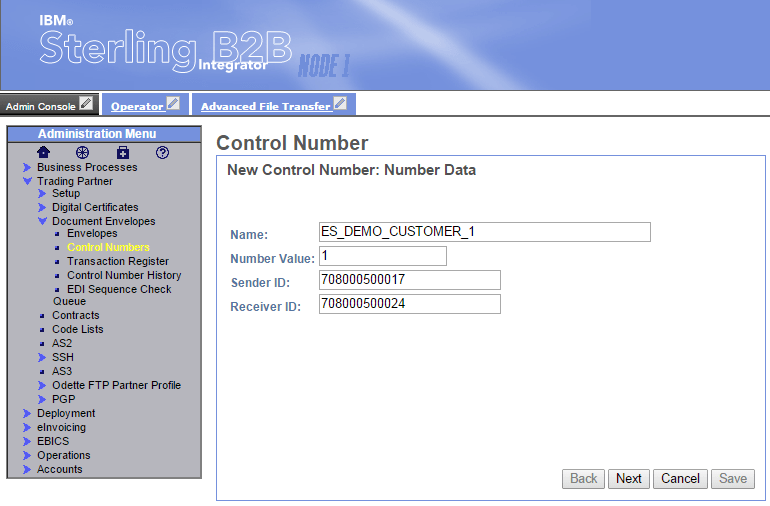Click the edit pencil icon beside Operator
Screen dimensions: 770x506
[x=173, y=104]
